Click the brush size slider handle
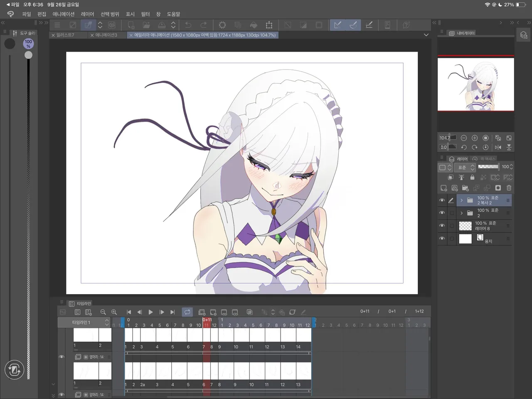532x399 pixels. coord(28,55)
